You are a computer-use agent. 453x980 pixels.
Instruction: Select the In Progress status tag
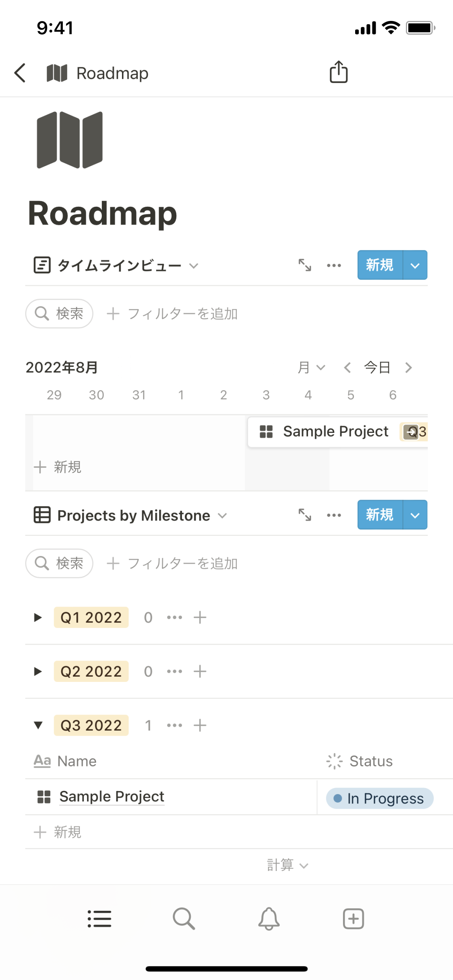click(380, 798)
